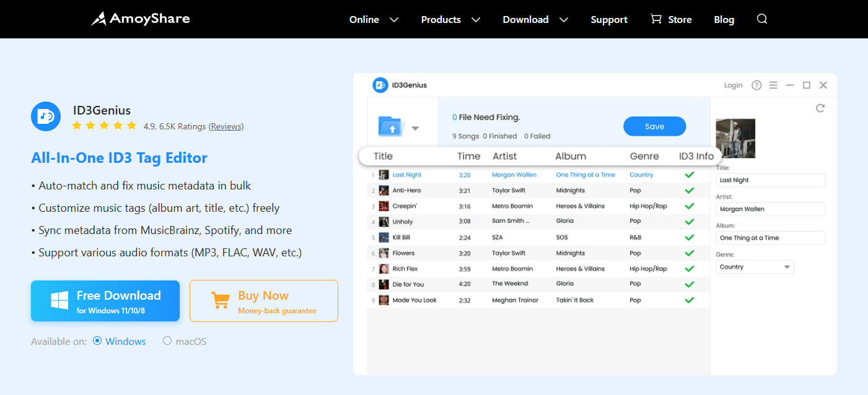The height and width of the screenshot is (395, 868).
Task: Click the Artist input field
Action: click(x=770, y=209)
